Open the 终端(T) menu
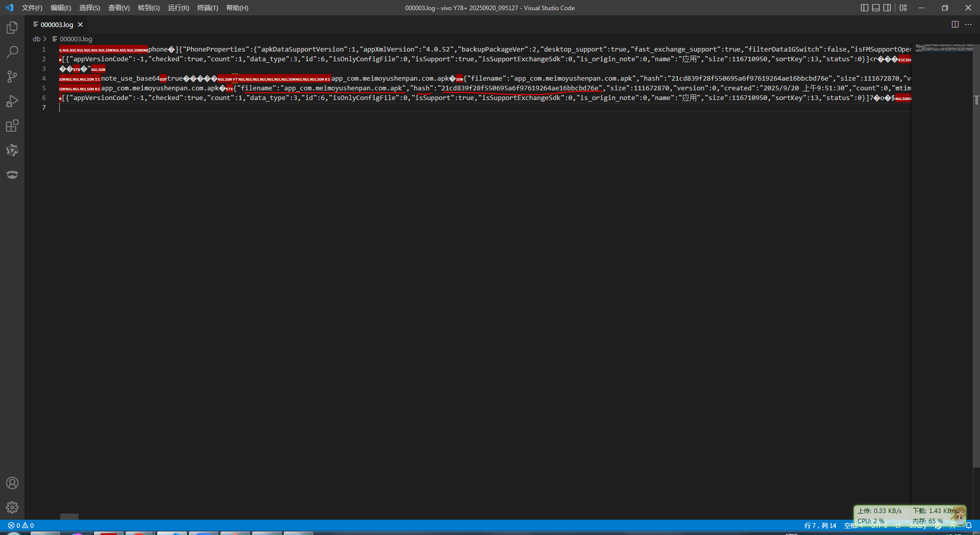The width and height of the screenshot is (980, 535). 208,8
